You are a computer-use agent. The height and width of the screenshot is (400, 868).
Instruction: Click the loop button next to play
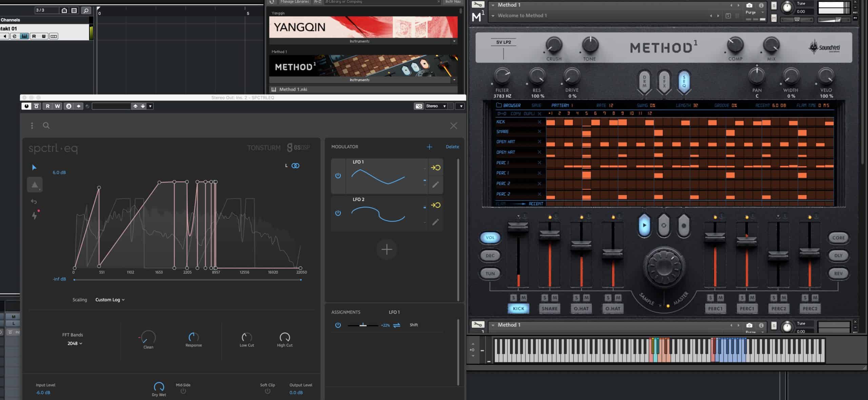664,225
